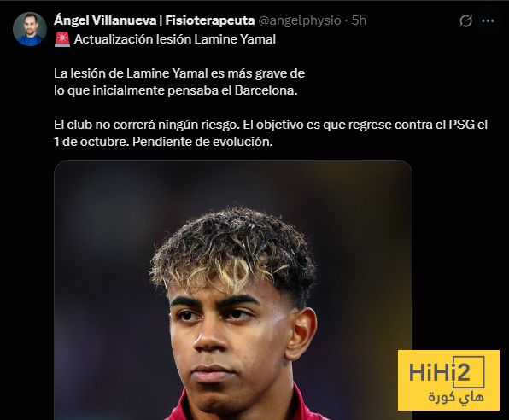509x420 pixels.
Task: Click the red siren emoji
Action: [62, 39]
